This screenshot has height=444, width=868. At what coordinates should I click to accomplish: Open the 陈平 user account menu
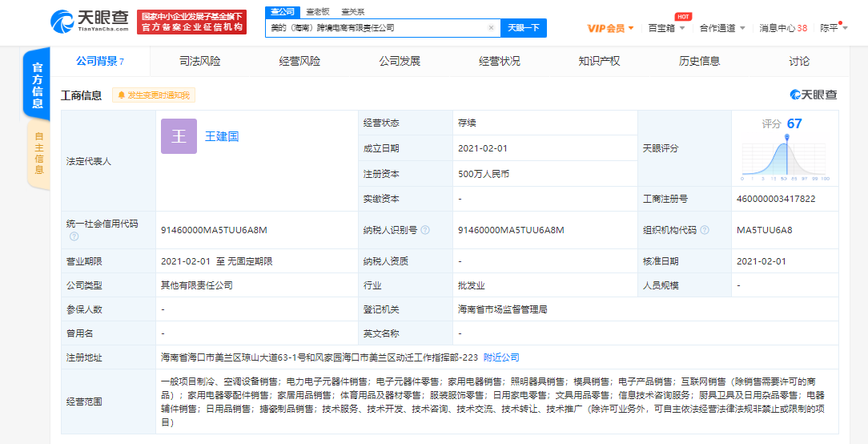[x=833, y=28]
